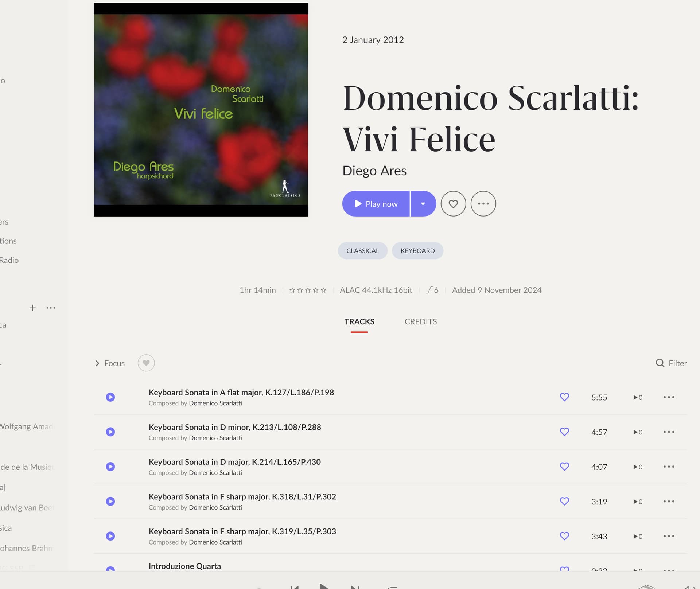Viewport: 700px width, 589px height.
Task: Click the ALAC 44.1kHz 16bit format info
Action: click(376, 290)
